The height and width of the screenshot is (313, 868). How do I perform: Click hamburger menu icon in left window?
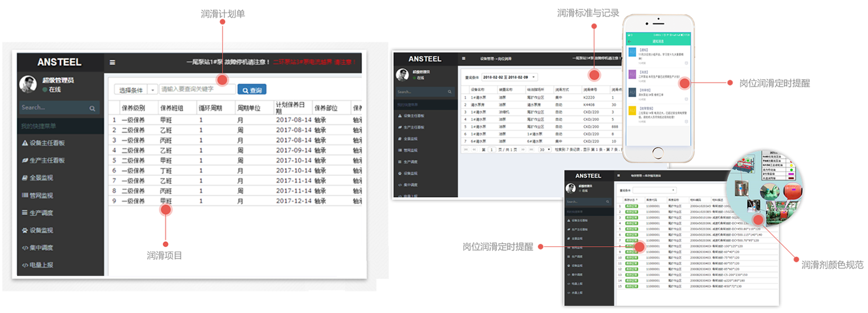(x=112, y=63)
